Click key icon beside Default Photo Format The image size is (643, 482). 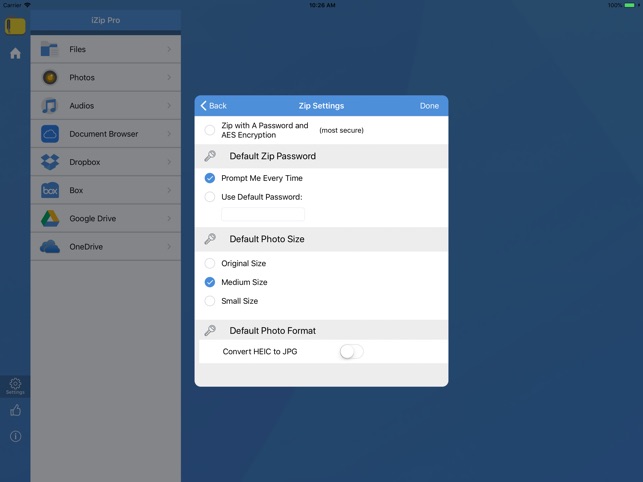(210, 331)
